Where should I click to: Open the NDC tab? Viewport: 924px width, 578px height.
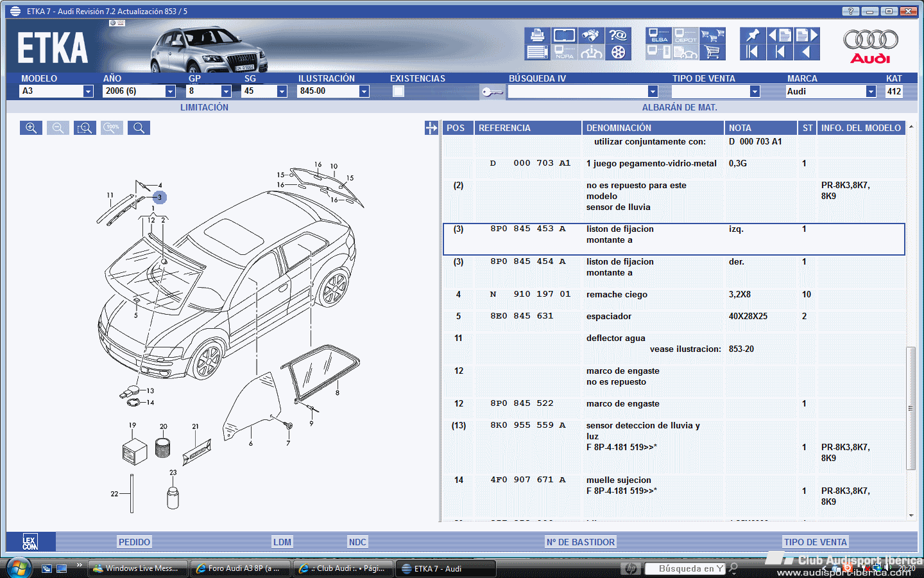(x=357, y=542)
